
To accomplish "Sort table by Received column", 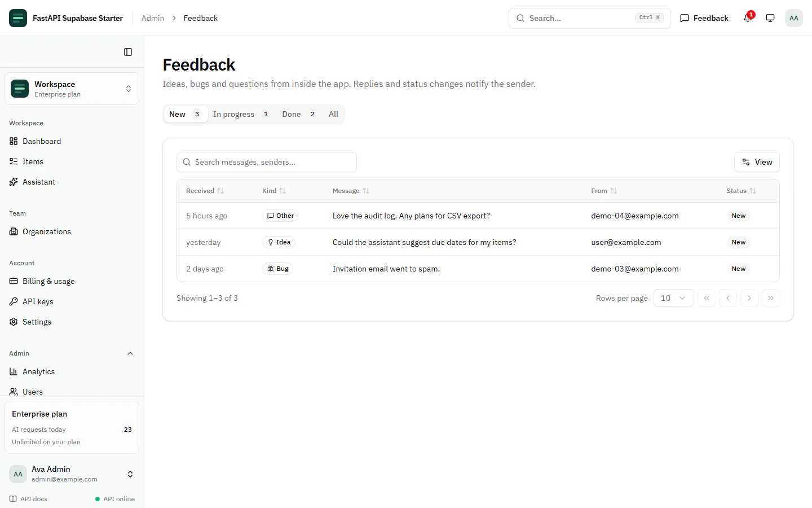I will click(205, 191).
